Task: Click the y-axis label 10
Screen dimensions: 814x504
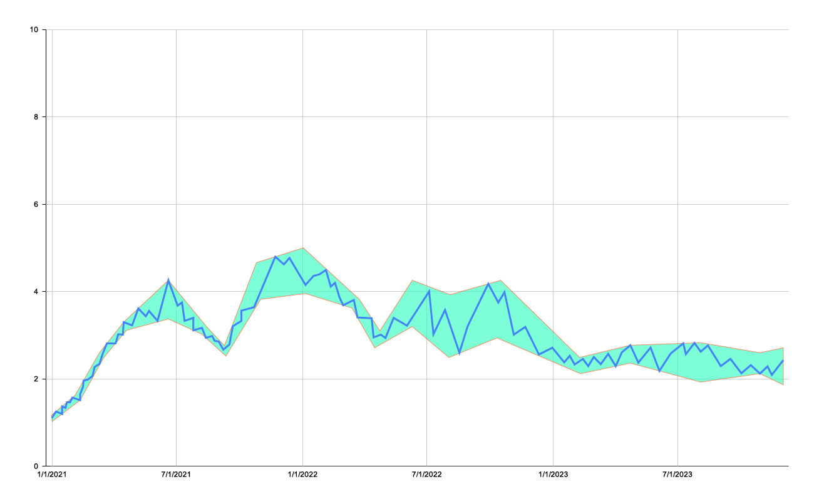Action: tap(34, 29)
